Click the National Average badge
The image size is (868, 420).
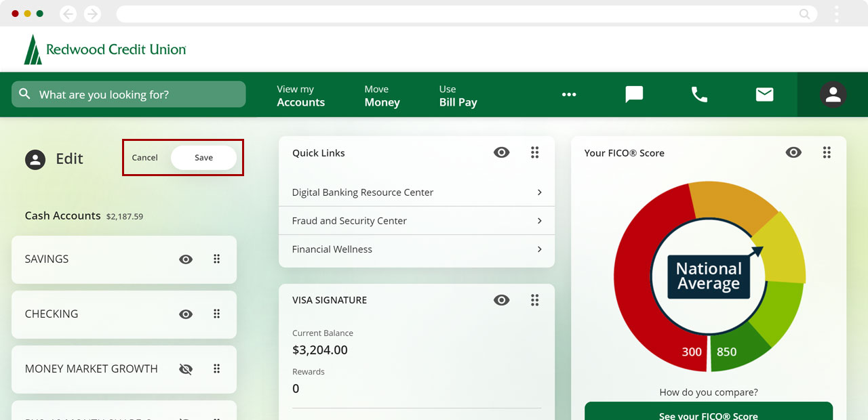709,276
